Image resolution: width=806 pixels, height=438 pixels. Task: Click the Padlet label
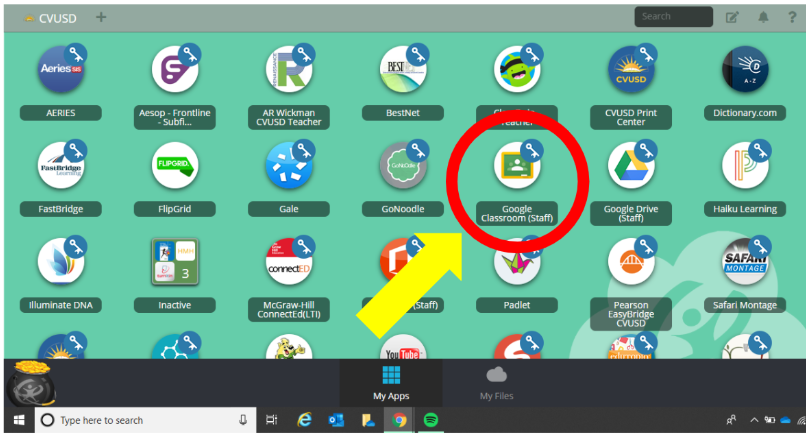(517, 305)
